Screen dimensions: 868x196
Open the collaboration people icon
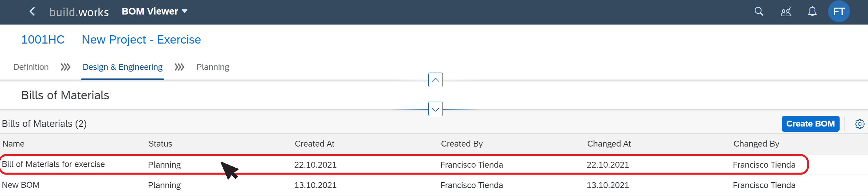(x=786, y=12)
